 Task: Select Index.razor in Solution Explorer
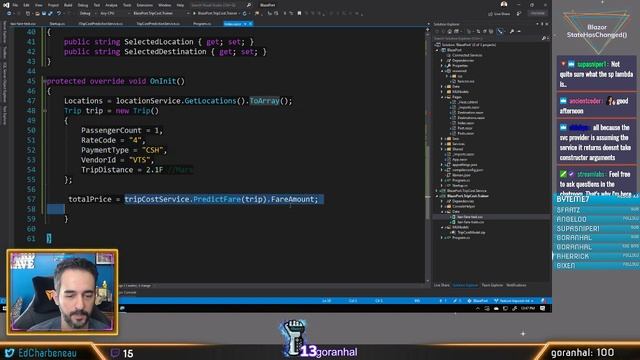(466, 123)
